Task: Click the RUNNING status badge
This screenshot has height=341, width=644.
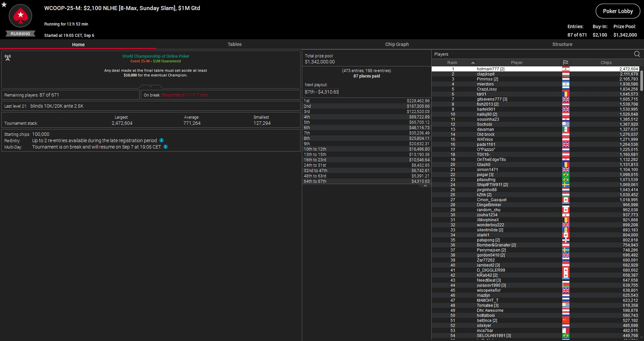Action: point(20,34)
